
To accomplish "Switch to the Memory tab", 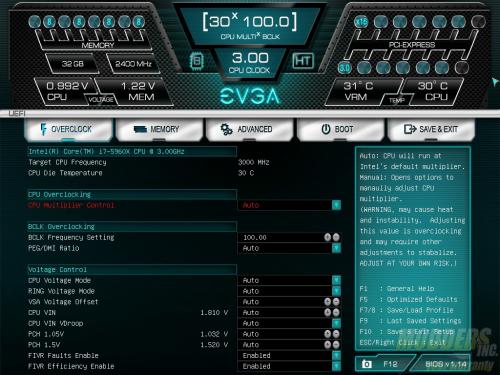I will pos(159,129).
